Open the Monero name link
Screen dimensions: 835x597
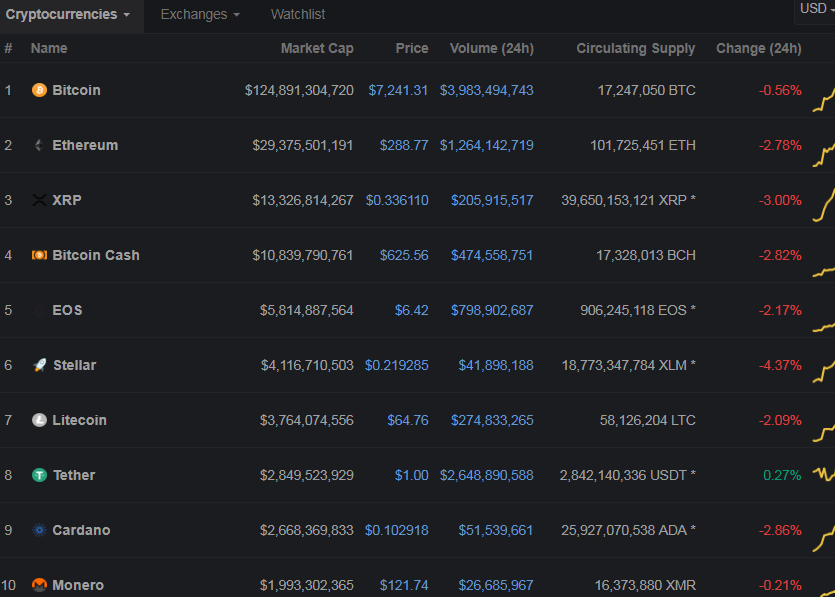pos(78,585)
